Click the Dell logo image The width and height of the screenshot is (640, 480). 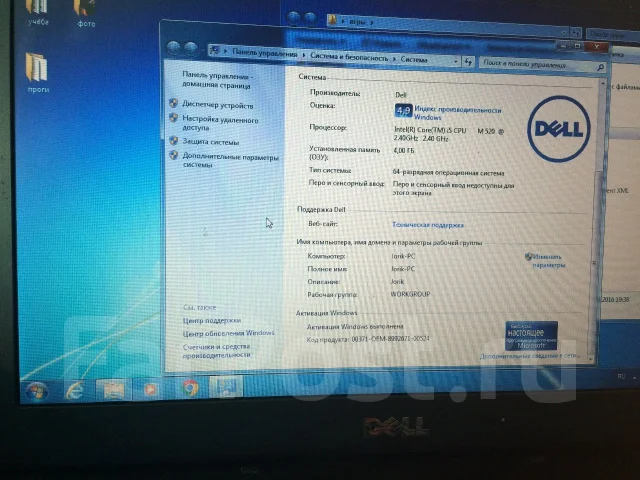point(558,129)
